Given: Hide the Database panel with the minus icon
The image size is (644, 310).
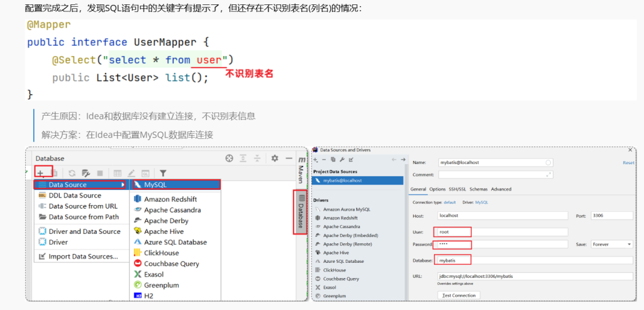Looking at the screenshot, I should 289,158.
